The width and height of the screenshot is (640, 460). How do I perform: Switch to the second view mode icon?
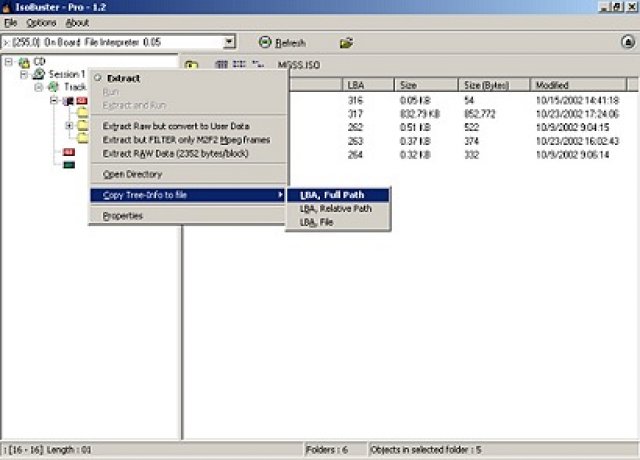[239, 64]
